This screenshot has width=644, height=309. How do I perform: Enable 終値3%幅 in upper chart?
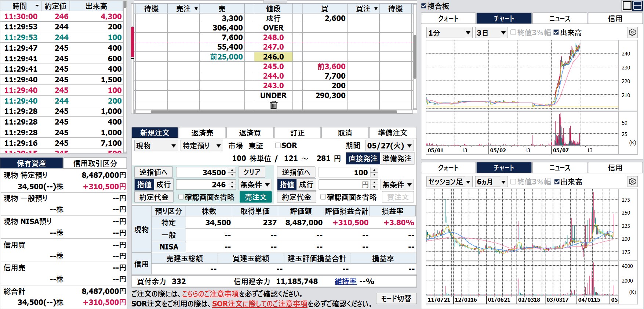513,32
